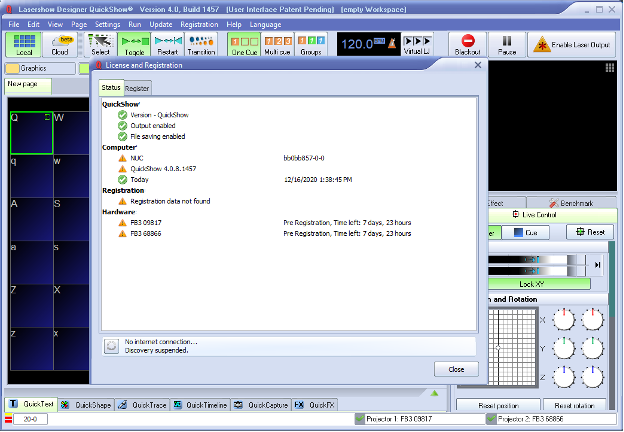Screen dimensions: 624x432
Task: Switch to Multi cue mode
Action: point(277,45)
